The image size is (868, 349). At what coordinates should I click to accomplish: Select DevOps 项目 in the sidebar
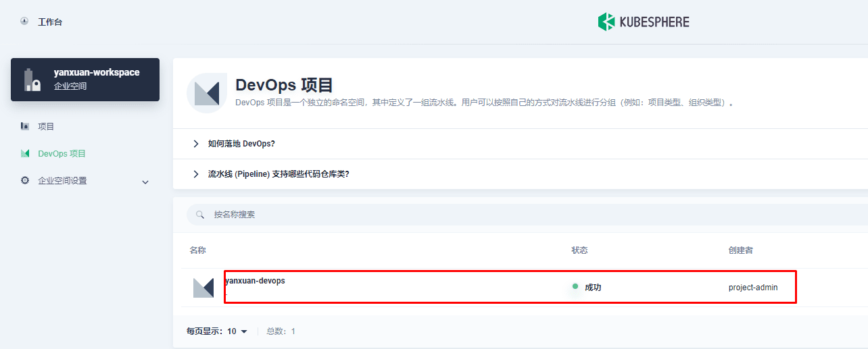[x=62, y=153]
